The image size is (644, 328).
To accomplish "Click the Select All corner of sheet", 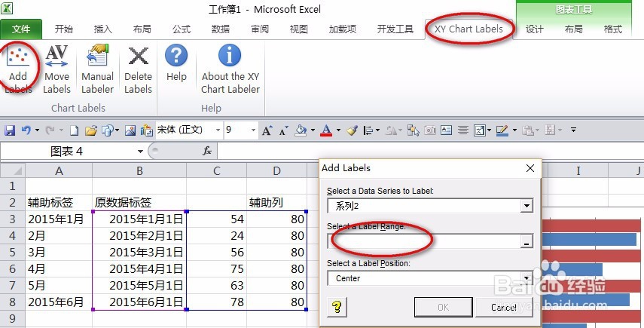I will 13,170.
